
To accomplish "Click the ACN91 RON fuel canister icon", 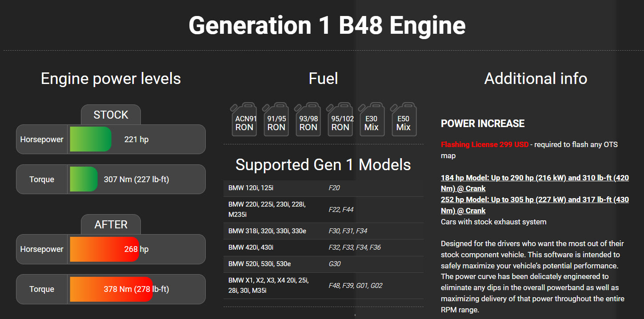I will [x=244, y=119].
